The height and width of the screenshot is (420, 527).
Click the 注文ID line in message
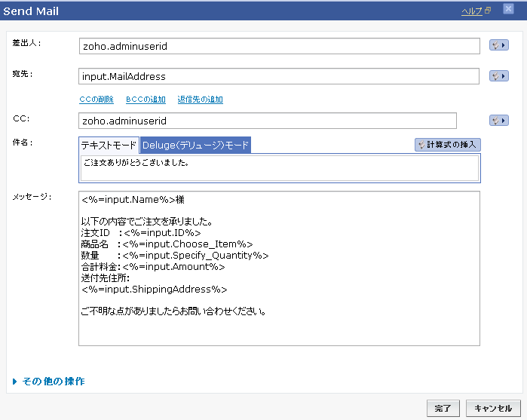[x=141, y=233]
